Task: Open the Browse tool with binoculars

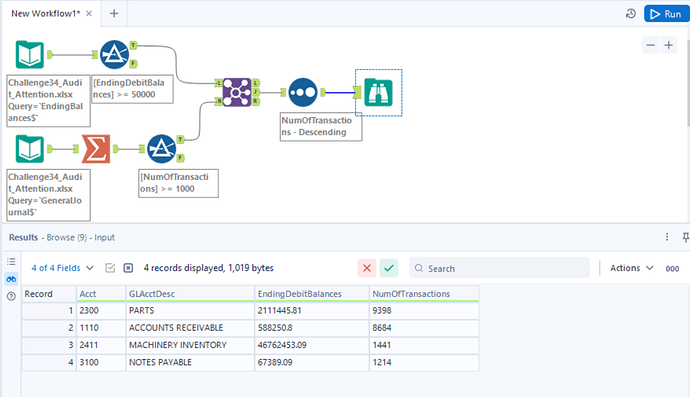Action: [x=378, y=92]
